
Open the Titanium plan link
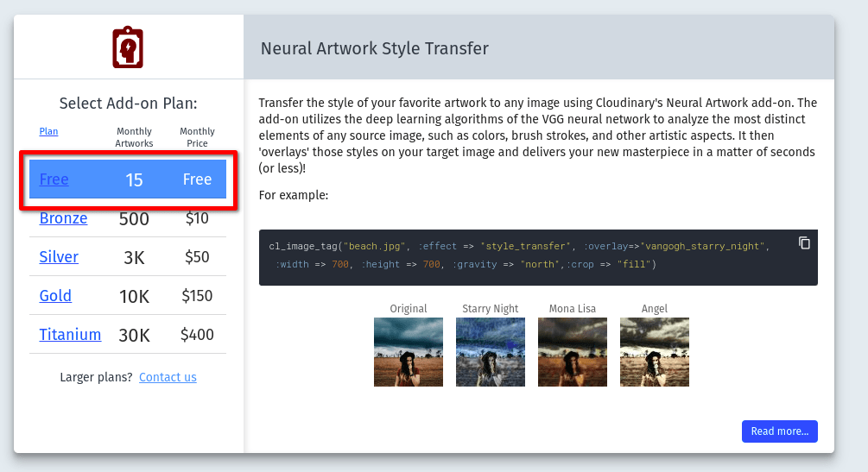[70, 334]
